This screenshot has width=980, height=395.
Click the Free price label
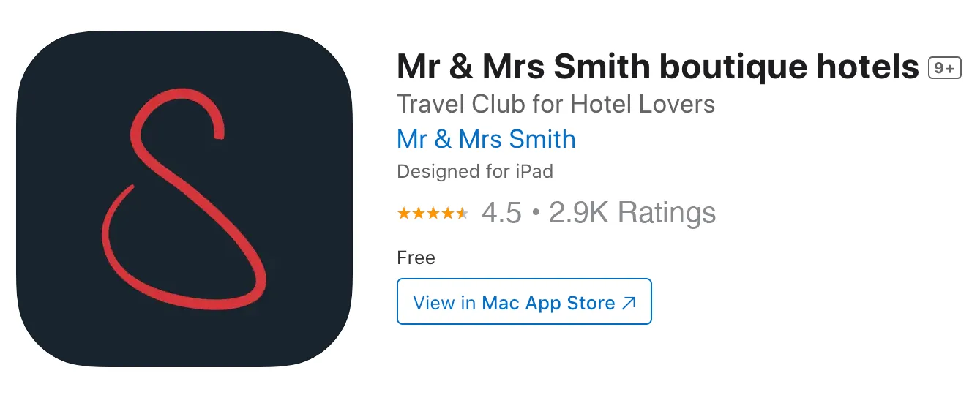coord(416,257)
